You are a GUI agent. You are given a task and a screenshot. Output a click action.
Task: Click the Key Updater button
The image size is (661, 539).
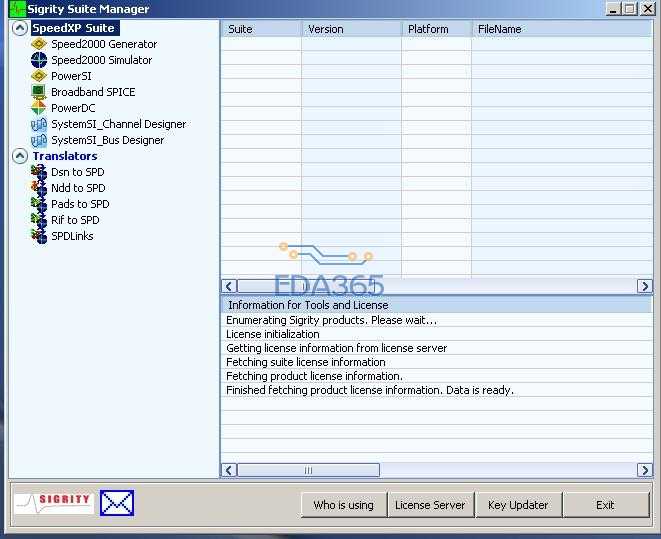pos(518,505)
